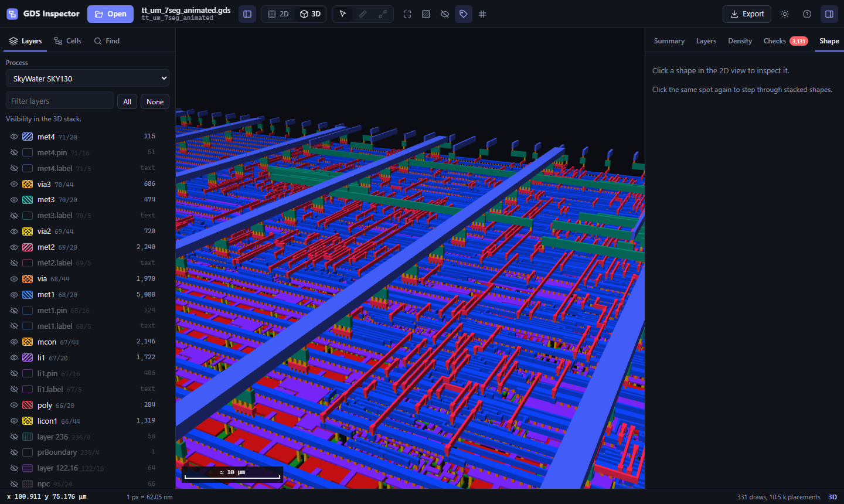Hide the met4 layer

coord(14,137)
